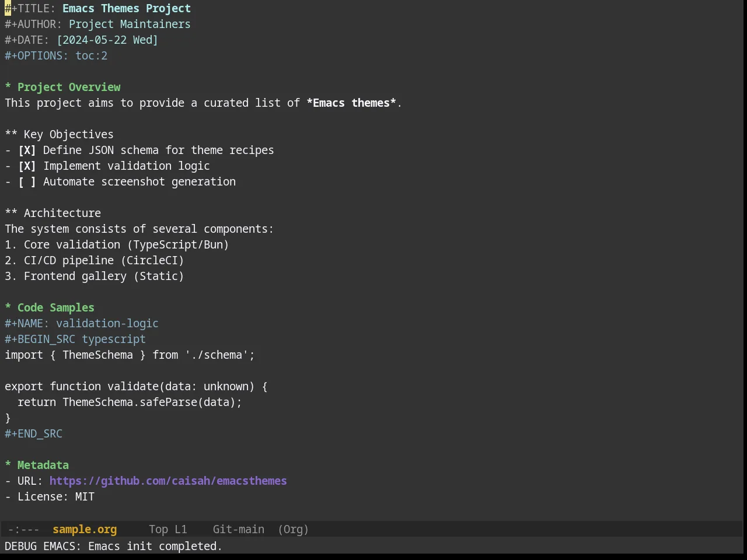The image size is (747, 560).
Task: Click the #+END_SRC line
Action: coord(33,433)
